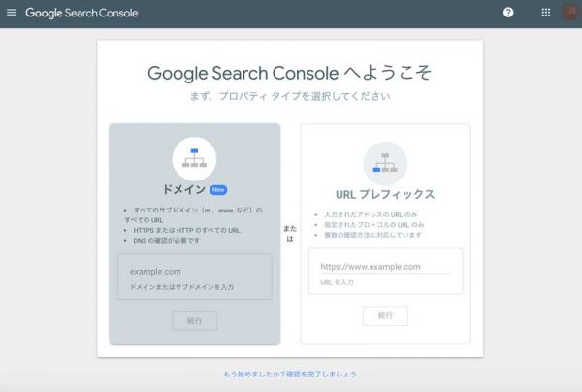Click the Google Search Console へようこそ heading
Viewport: 582px width, 392px height.
289,73
